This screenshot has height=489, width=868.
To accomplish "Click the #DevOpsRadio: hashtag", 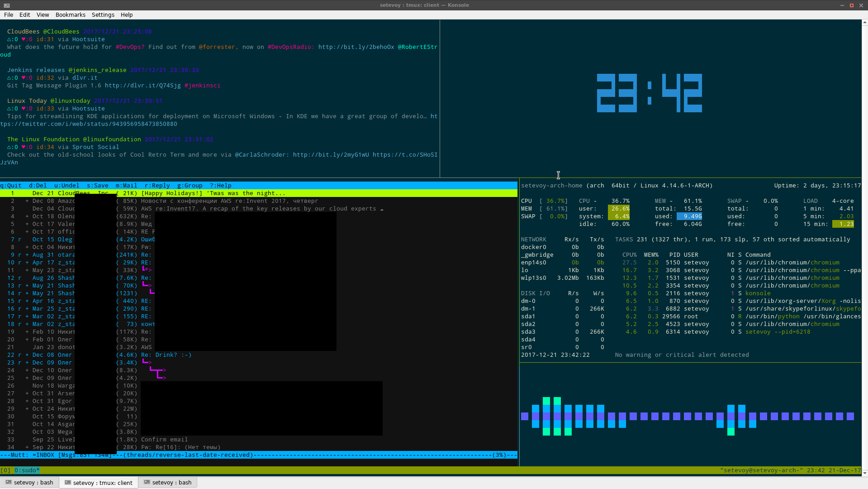I will coord(291,47).
